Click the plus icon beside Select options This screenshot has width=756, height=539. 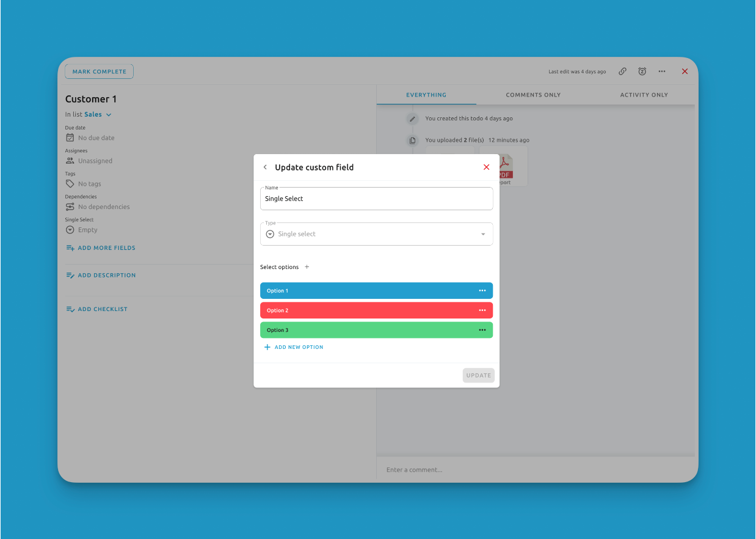tap(307, 267)
